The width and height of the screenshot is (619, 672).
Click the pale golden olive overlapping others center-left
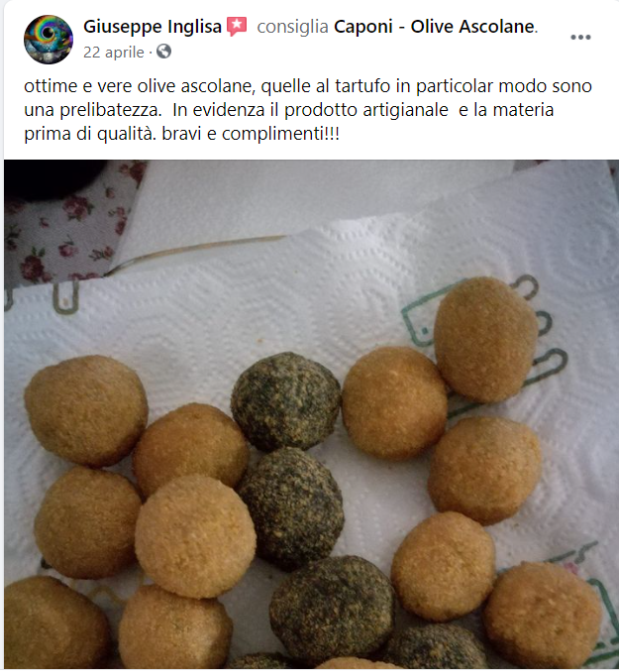(195, 536)
